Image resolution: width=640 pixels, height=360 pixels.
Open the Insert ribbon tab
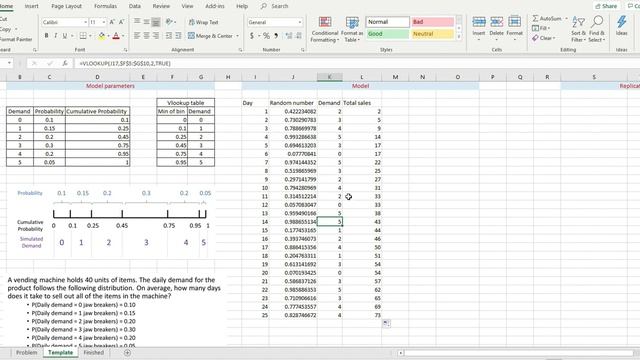[x=31, y=6]
